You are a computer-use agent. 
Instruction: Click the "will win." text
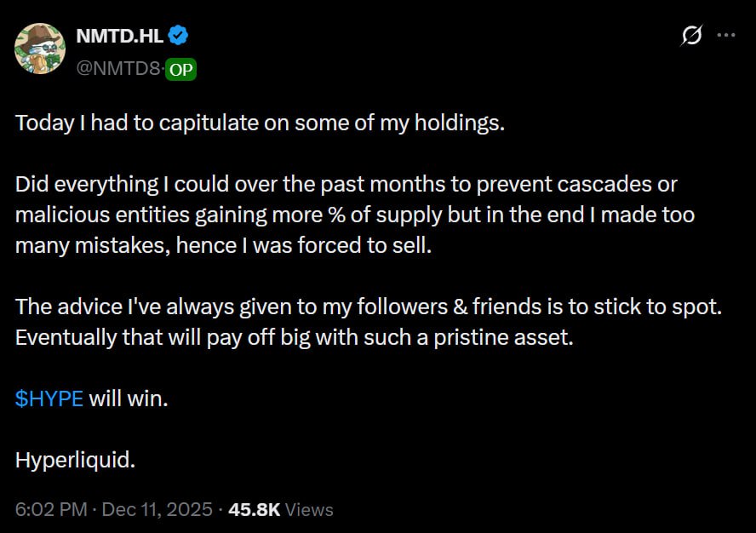129,398
